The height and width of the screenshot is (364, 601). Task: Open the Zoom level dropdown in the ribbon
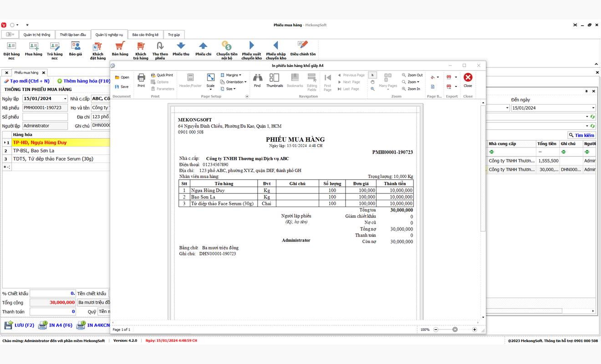click(x=411, y=82)
